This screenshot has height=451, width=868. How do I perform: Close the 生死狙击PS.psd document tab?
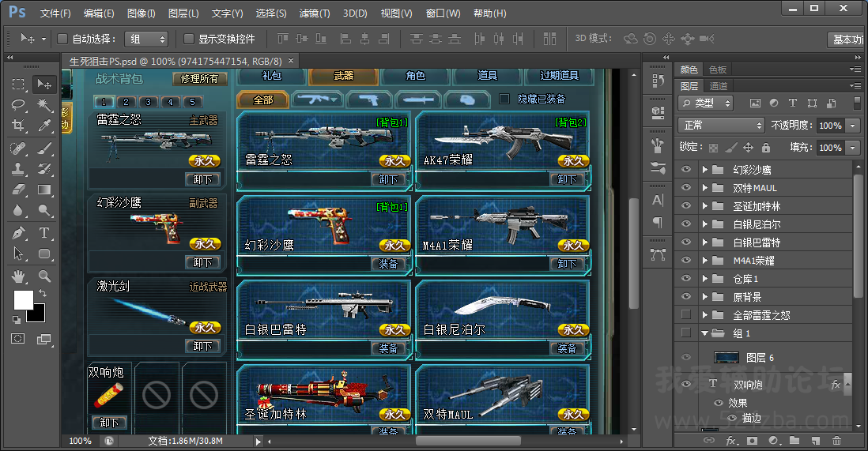(291, 60)
